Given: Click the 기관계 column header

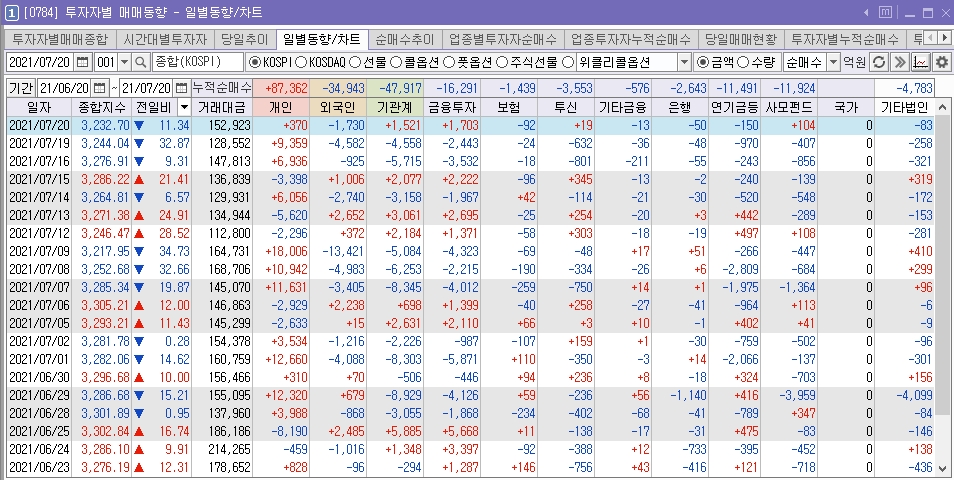Looking at the screenshot, I should (395, 108).
